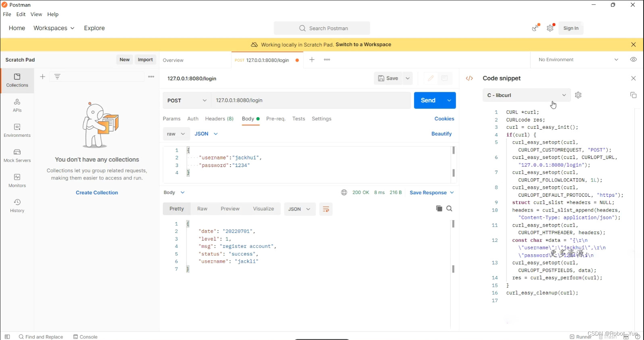Open Find and Replace
This screenshot has width=644, height=340.
click(x=41, y=337)
